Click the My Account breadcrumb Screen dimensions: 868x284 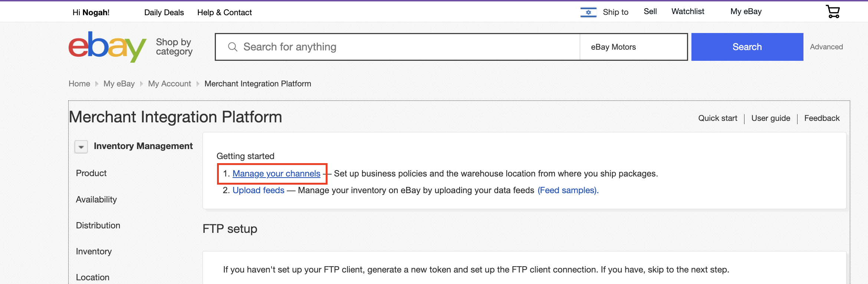pos(170,84)
